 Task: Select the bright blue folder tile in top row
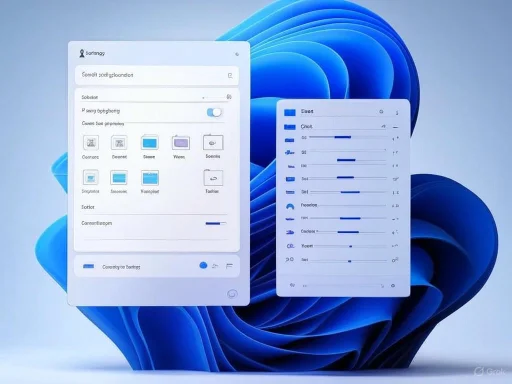pyautogui.click(x=150, y=143)
